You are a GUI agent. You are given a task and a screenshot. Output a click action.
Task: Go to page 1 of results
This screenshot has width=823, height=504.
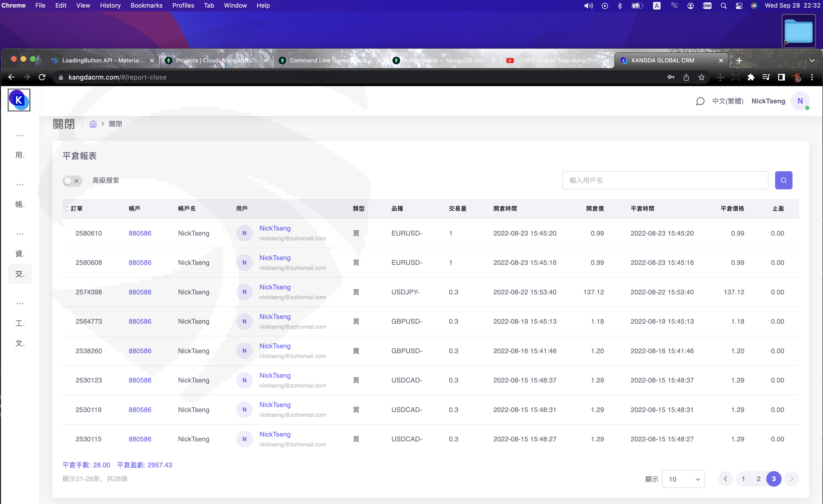tap(743, 479)
